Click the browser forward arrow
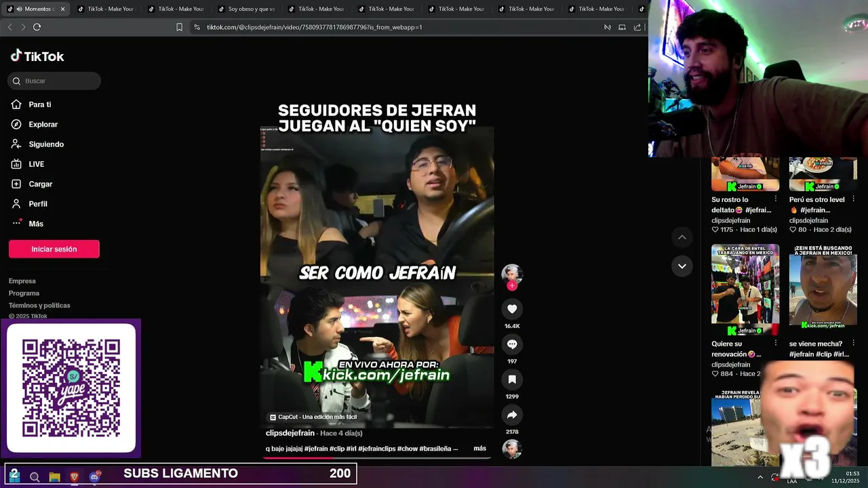Screen dimensions: 868x488 pos(23,27)
